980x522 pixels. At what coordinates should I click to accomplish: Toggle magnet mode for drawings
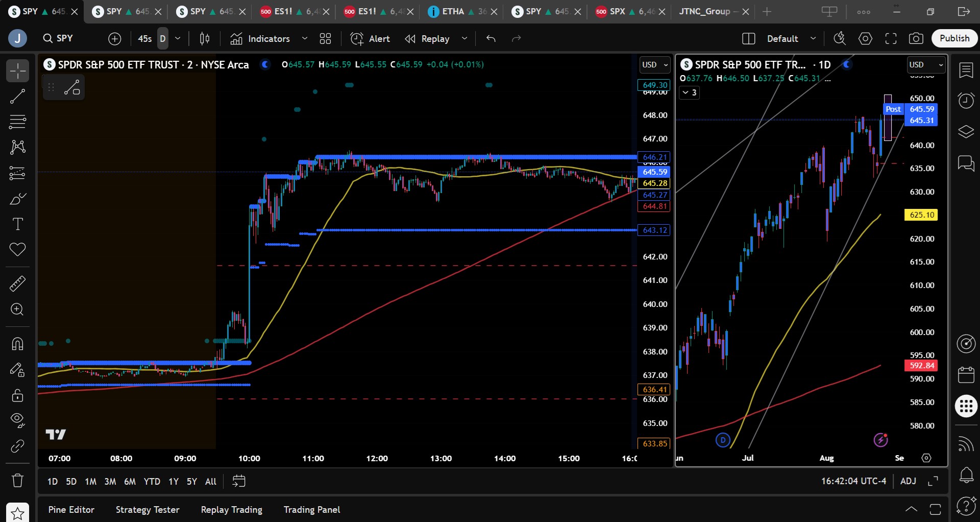pos(17,344)
